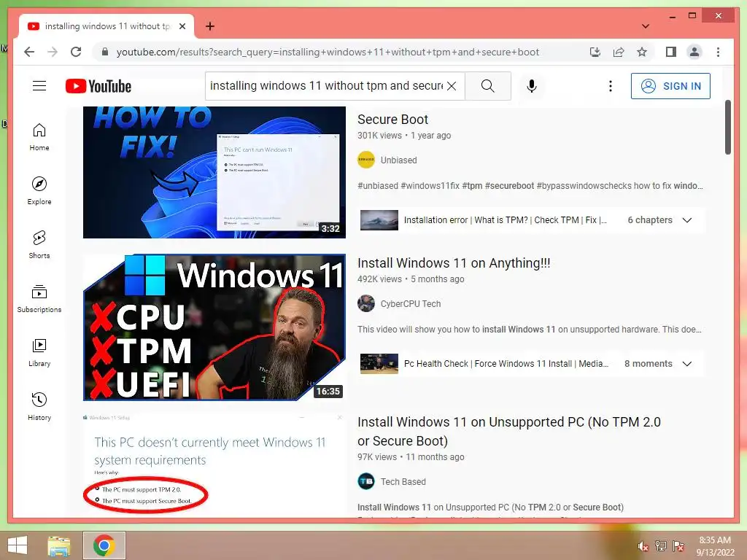Click the network tray icon

[x=661, y=546]
